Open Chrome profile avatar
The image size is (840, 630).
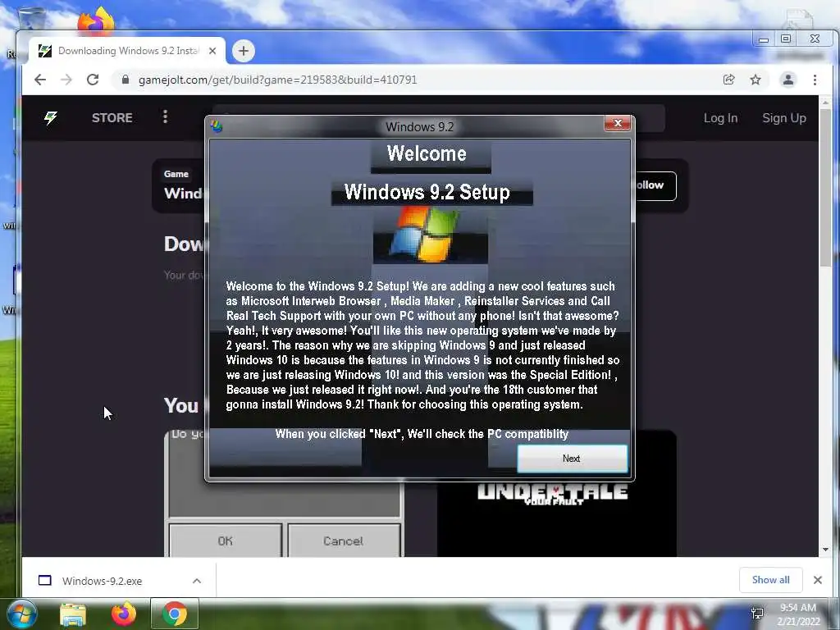tap(788, 80)
